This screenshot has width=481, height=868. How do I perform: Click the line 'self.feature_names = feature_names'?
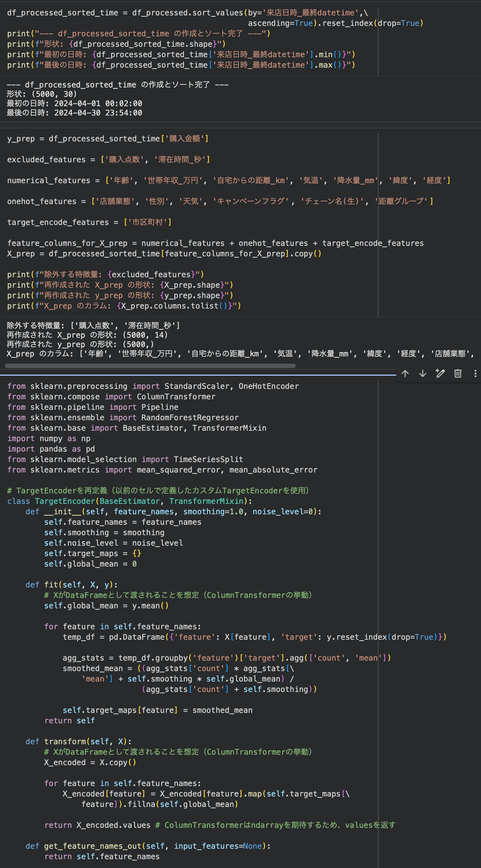(123, 522)
